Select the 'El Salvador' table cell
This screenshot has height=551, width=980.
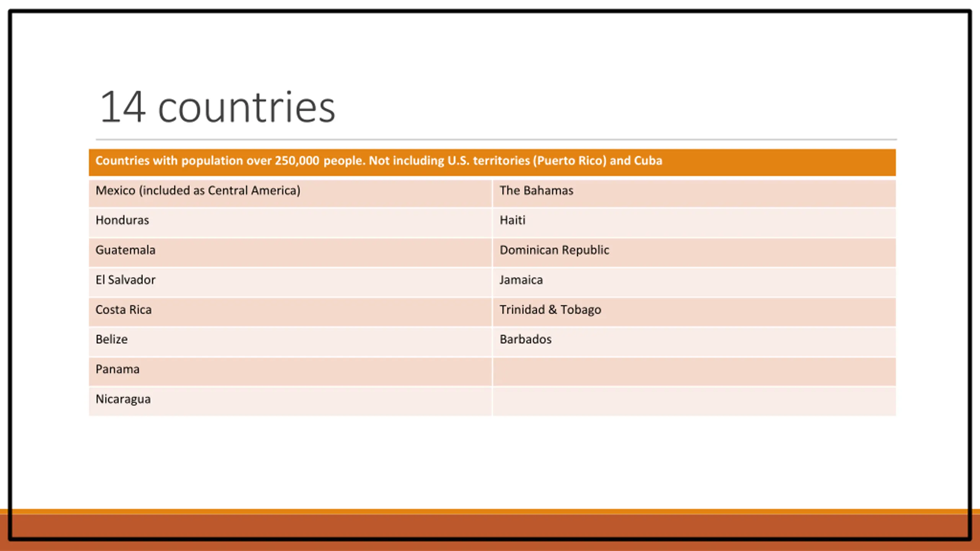pyautogui.click(x=291, y=282)
